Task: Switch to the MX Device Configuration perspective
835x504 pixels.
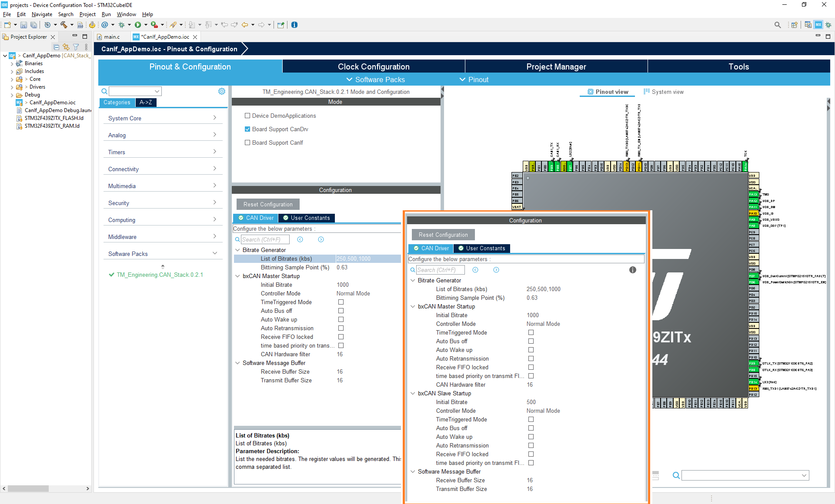Action: click(818, 25)
